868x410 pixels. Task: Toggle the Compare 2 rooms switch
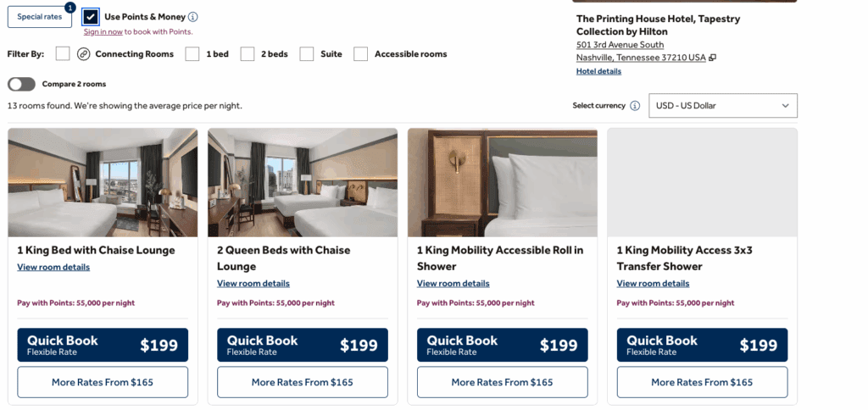tap(22, 84)
